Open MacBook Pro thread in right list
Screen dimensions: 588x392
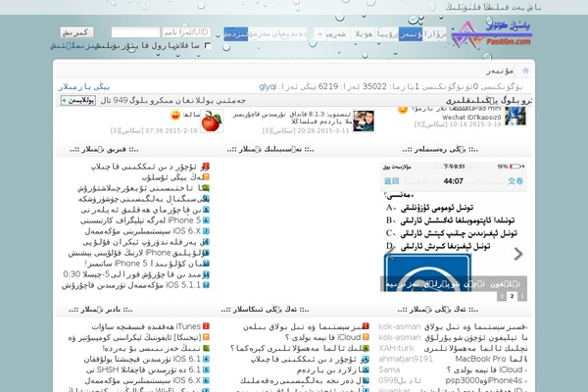pyautogui.click(x=491, y=359)
